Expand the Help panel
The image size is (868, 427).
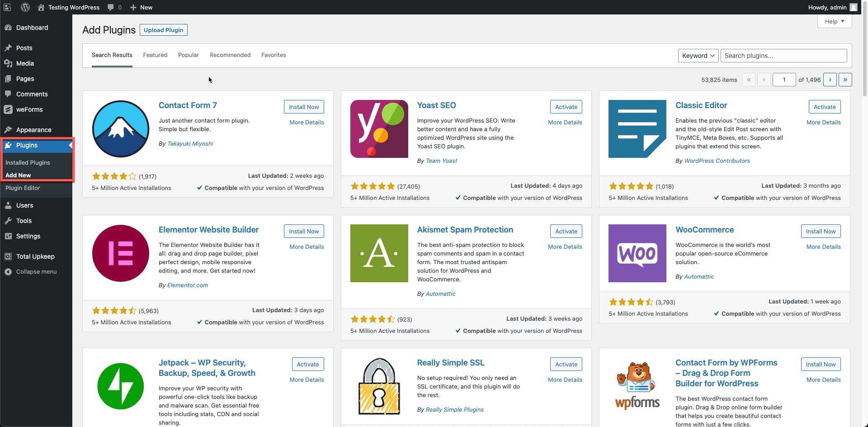point(834,21)
